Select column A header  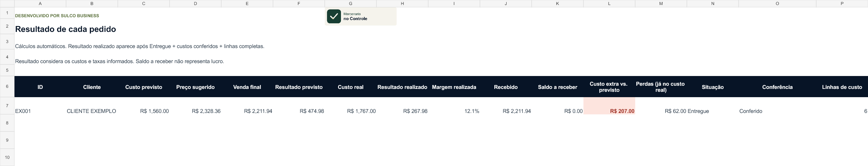[40, 4]
